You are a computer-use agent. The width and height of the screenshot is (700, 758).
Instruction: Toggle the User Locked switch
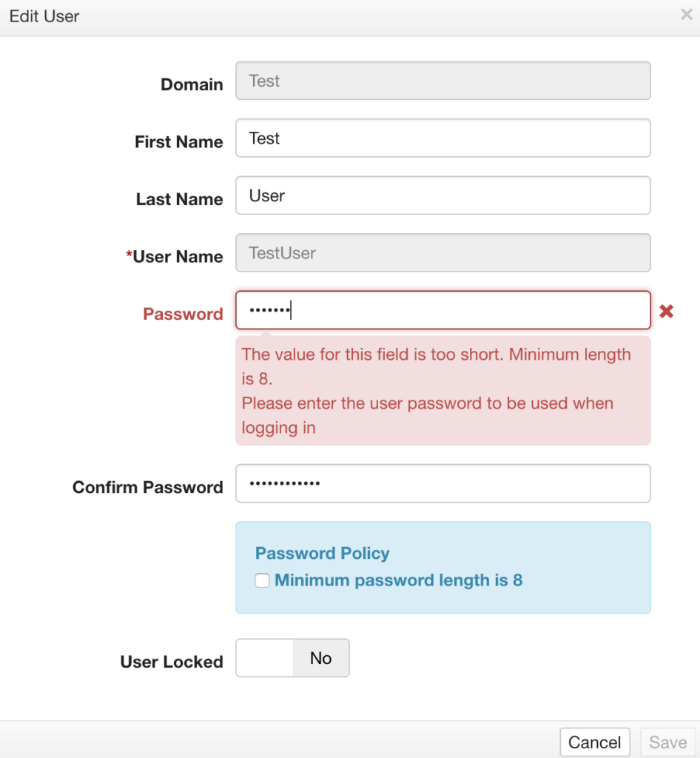click(x=292, y=658)
